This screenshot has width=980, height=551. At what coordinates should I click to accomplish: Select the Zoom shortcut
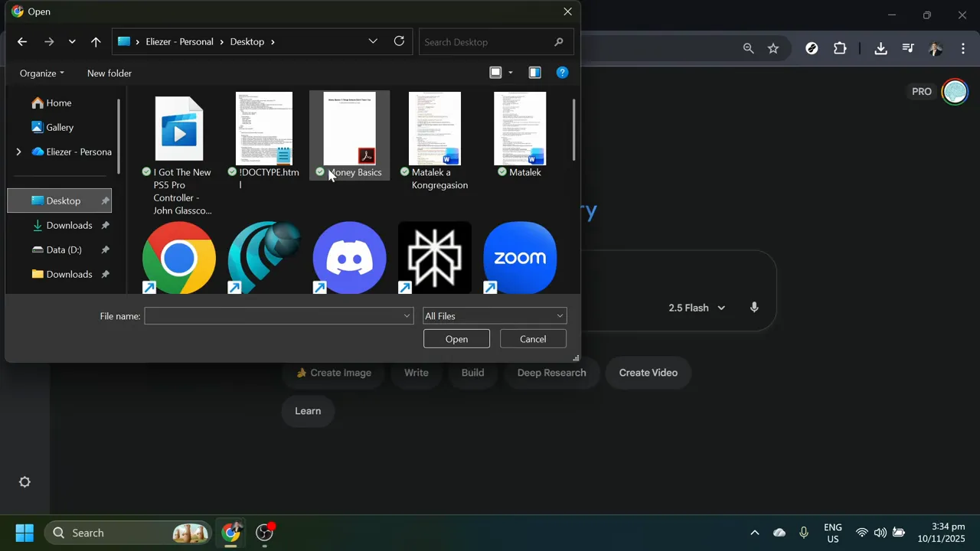pos(520,258)
